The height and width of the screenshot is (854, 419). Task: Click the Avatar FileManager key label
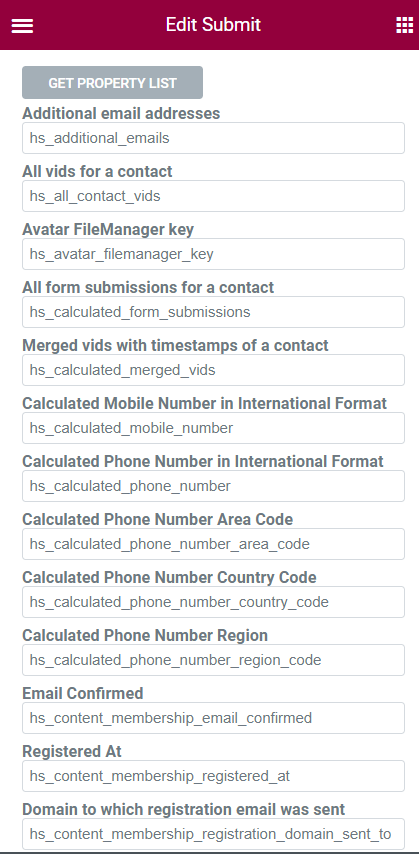108,229
